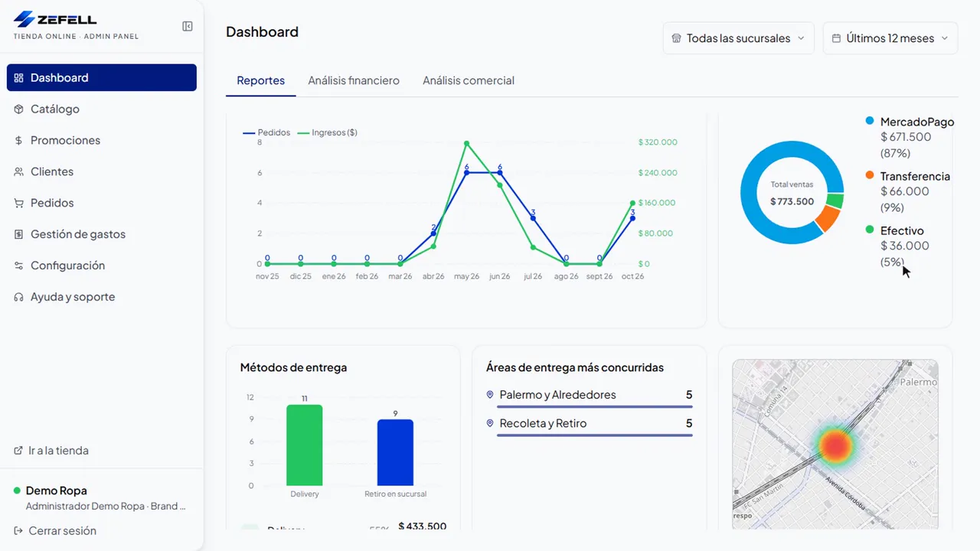The image size is (980, 551).
Task: Click the store icon in sucursales selector
Action: tap(676, 38)
